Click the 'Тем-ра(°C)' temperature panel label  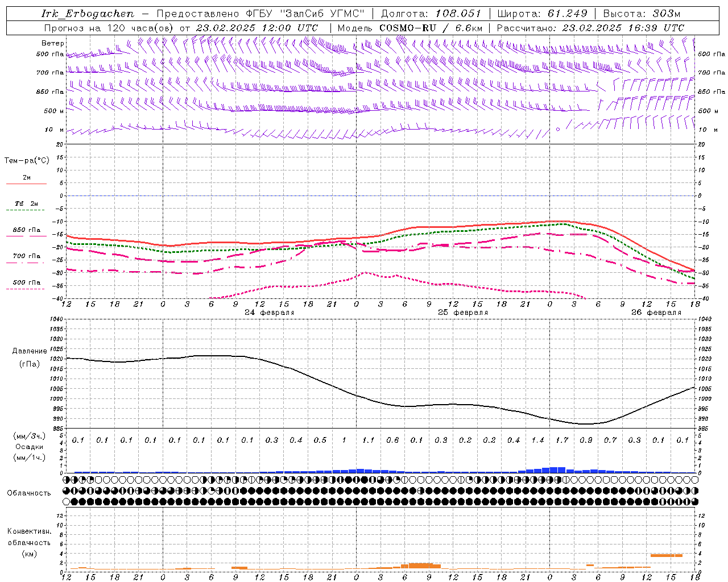coord(27,161)
